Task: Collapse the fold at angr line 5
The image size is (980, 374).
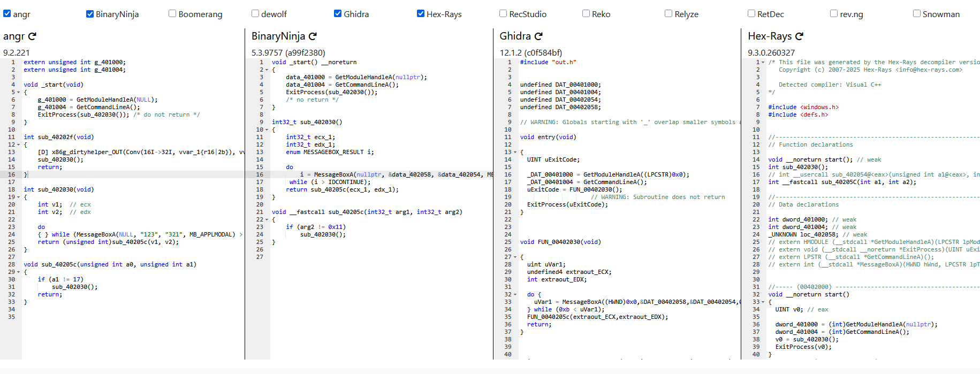Action: pyautogui.click(x=19, y=92)
